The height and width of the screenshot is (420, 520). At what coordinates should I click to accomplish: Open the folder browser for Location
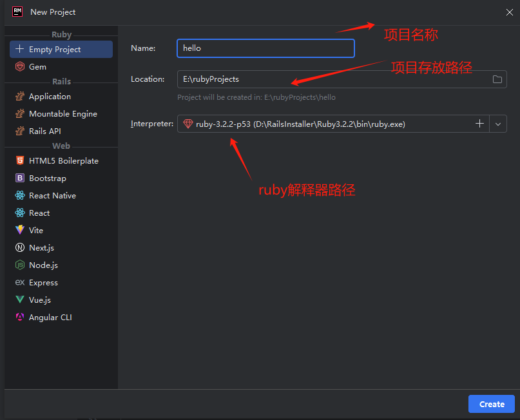497,79
